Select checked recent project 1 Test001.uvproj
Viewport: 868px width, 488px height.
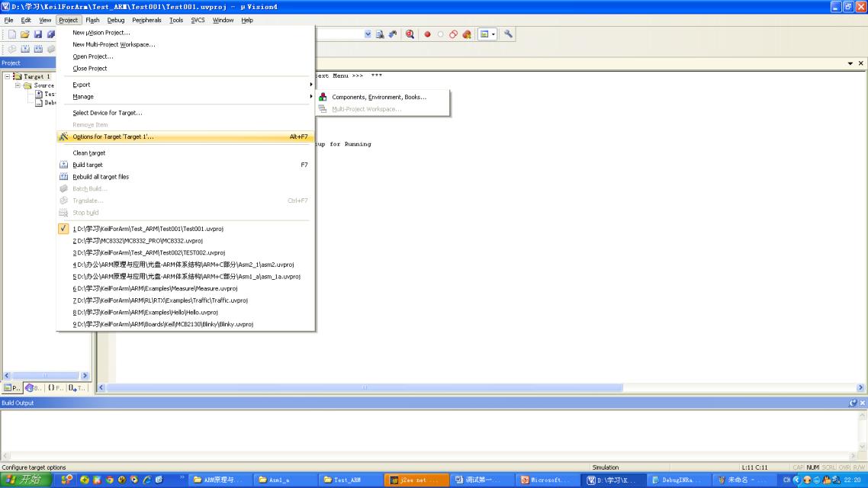[185, 229]
